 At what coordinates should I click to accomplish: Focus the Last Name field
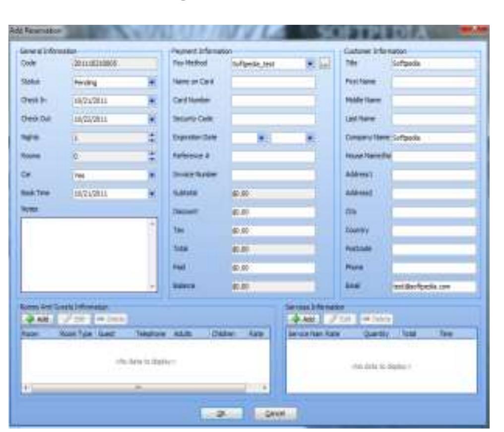434,119
